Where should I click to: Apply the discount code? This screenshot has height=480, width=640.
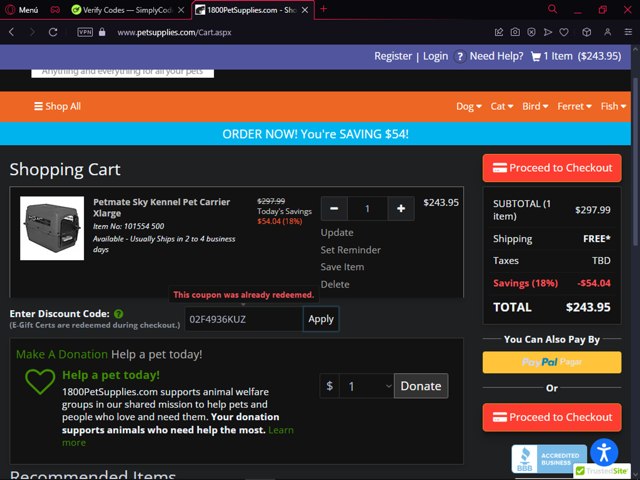321,319
